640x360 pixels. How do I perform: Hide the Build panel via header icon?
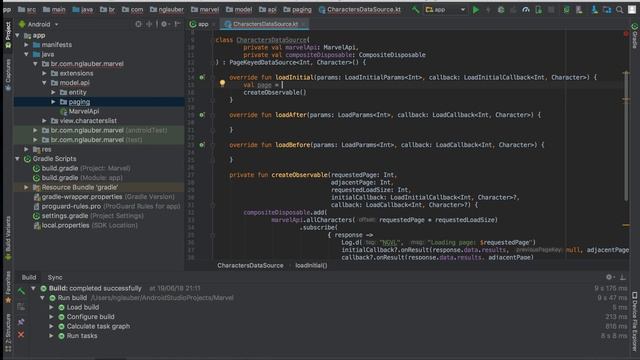(623, 277)
